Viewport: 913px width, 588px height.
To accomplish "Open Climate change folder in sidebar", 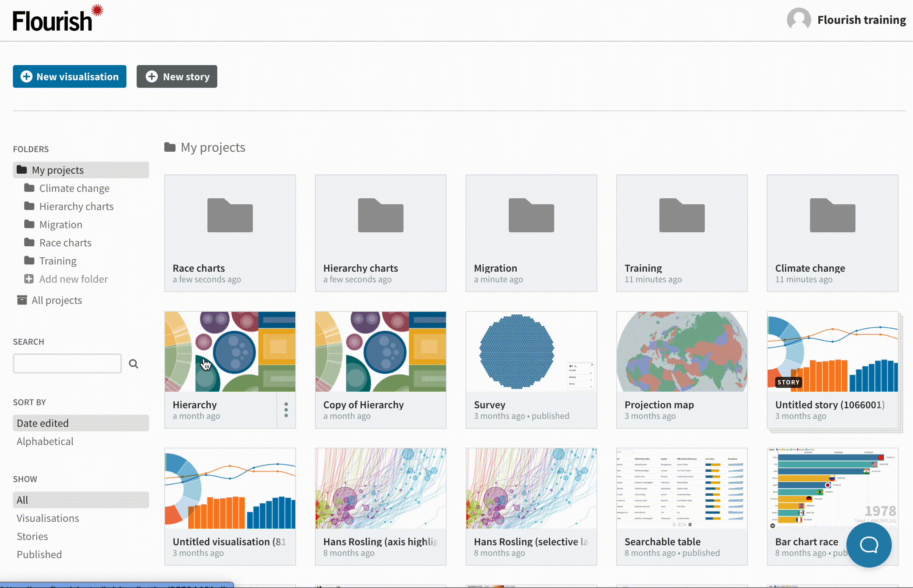I will 75,188.
